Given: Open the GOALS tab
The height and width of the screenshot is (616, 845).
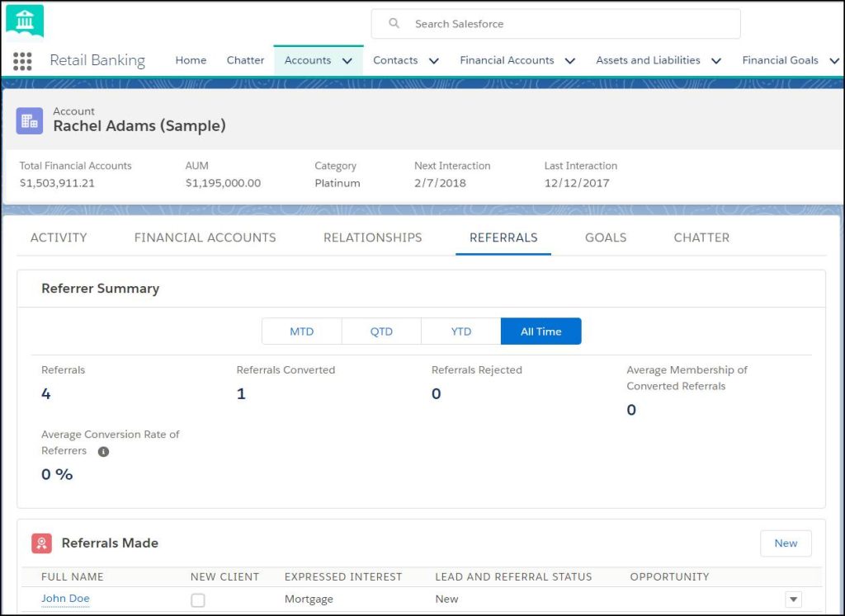Looking at the screenshot, I should [x=606, y=237].
